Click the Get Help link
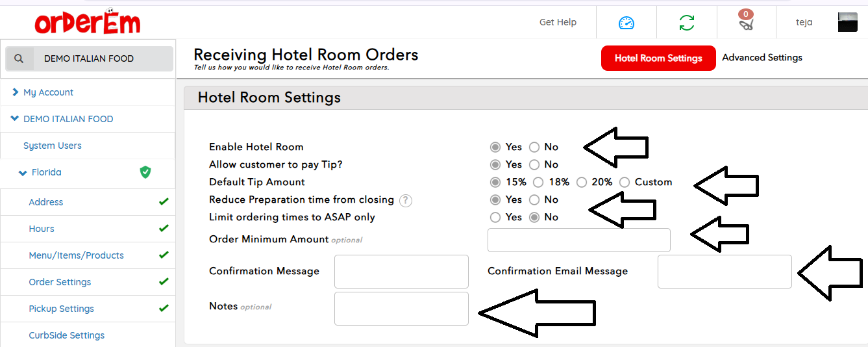This screenshot has height=347, width=868. pyautogui.click(x=558, y=22)
